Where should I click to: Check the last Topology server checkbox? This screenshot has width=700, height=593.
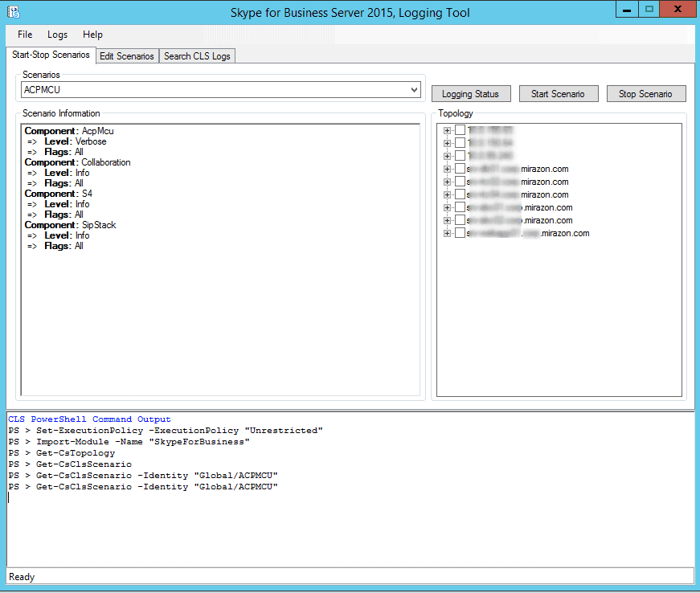click(460, 233)
